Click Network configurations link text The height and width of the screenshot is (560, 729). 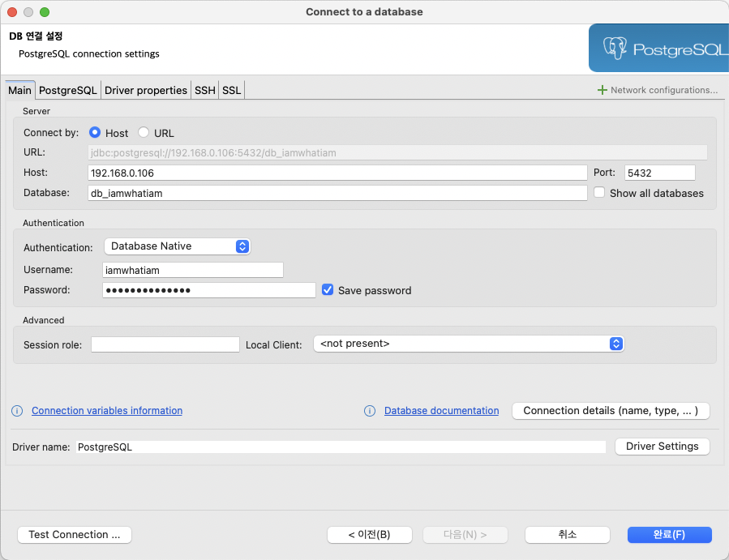coord(664,90)
